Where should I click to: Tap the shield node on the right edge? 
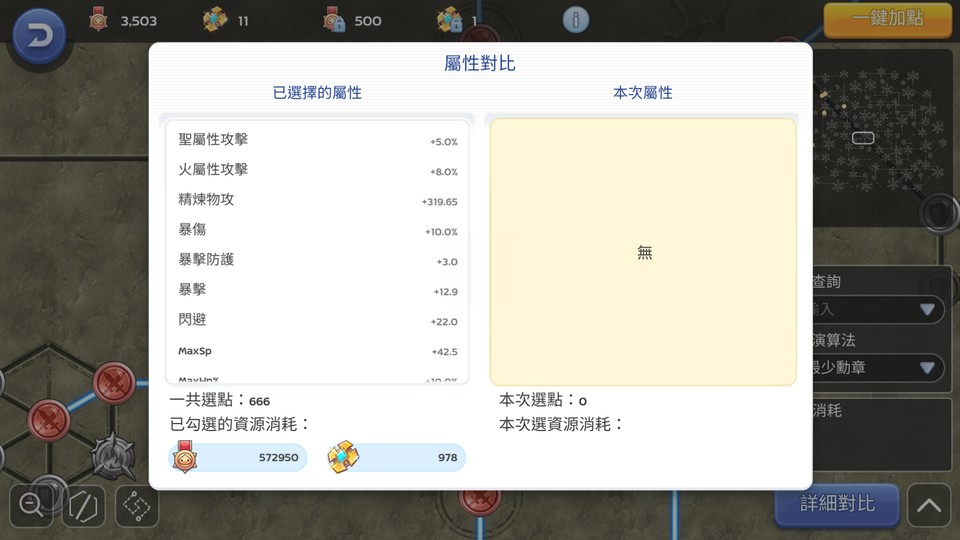pyautogui.click(x=939, y=213)
